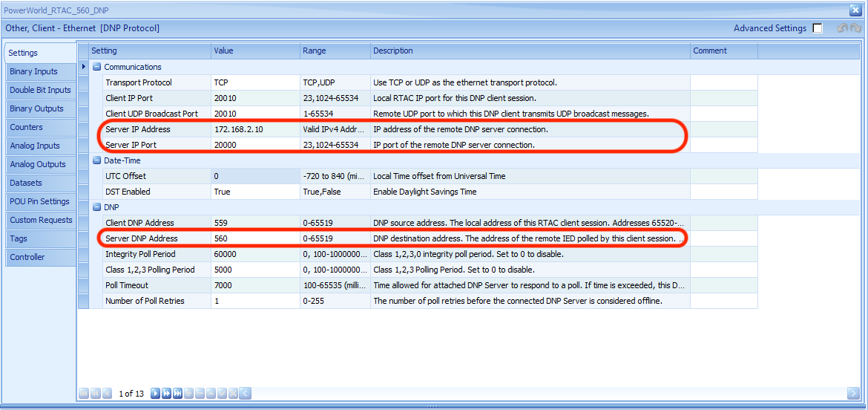This screenshot has width=868, height=410.
Task: Close the PowerWorld_RTAC_560_DNP window
Action: (855, 10)
